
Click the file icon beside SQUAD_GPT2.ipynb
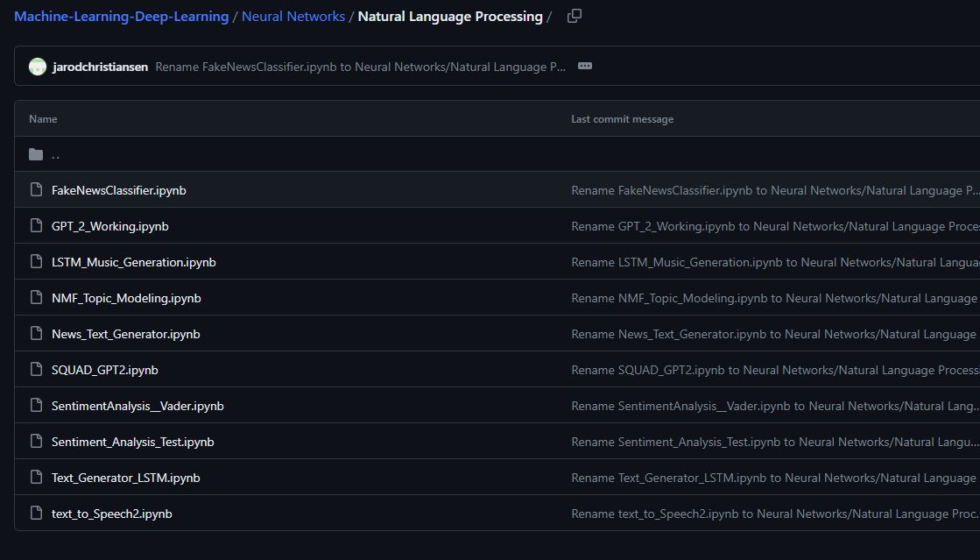[x=36, y=370]
